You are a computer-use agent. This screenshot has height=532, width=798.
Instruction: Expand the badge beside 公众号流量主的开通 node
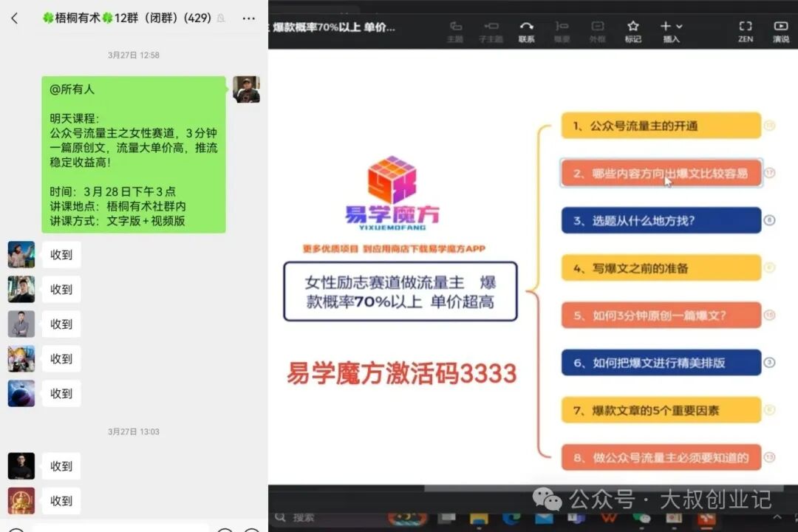(769, 126)
